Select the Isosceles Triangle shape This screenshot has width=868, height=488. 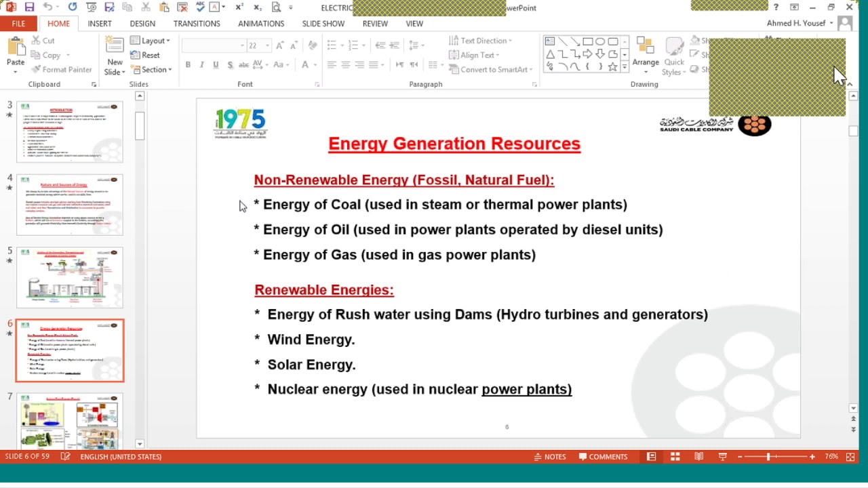550,54
